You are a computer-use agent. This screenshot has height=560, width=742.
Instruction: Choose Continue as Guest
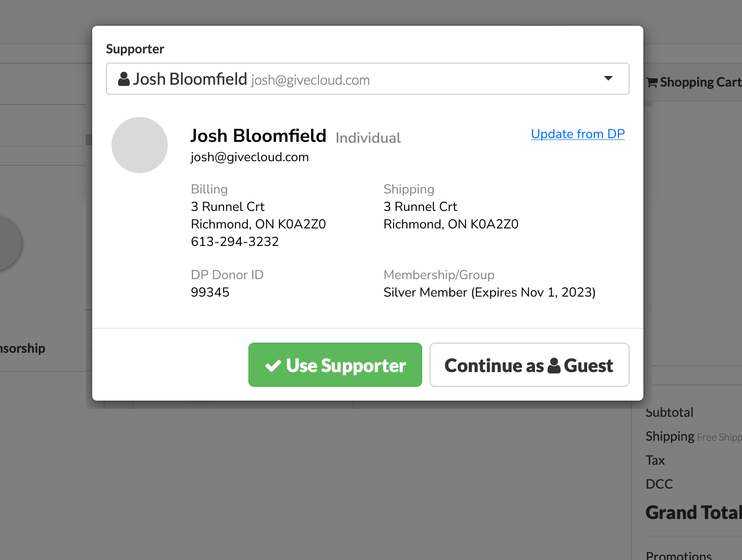point(529,365)
